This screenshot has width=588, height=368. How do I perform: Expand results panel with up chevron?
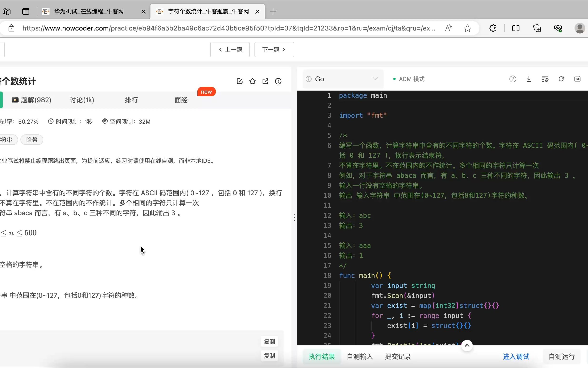[x=467, y=345]
